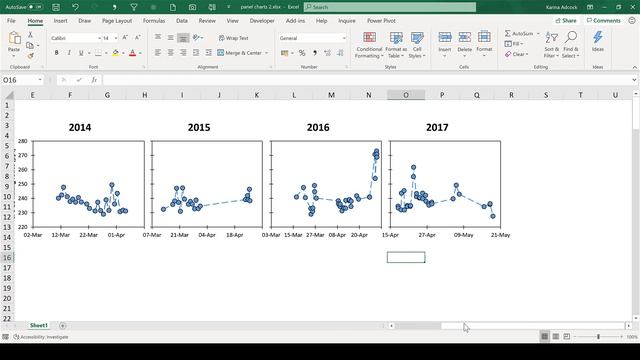Open Sort & Filter
This screenshot has width=640, height=360.
pyautogui.click(x=551, y=45)
